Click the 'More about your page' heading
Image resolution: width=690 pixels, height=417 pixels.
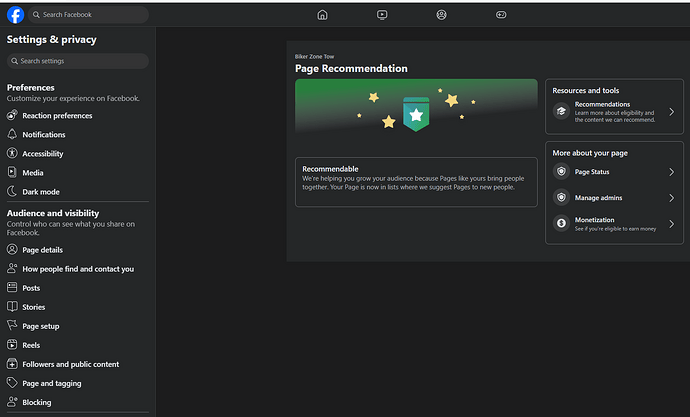[x=590, y=153]
